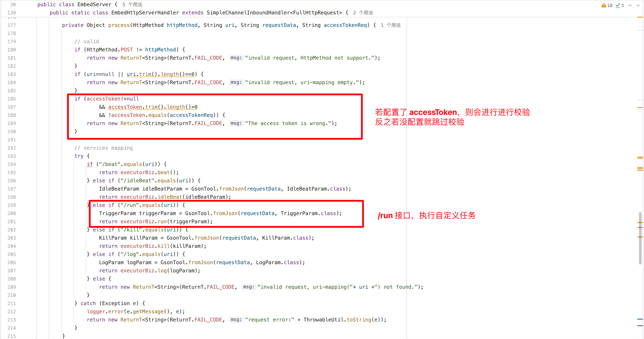644x339 pixels.
Task: Click the '2 个用法' usages hint for EmbedHttpServerHandler
Action: tap(363, 13)
